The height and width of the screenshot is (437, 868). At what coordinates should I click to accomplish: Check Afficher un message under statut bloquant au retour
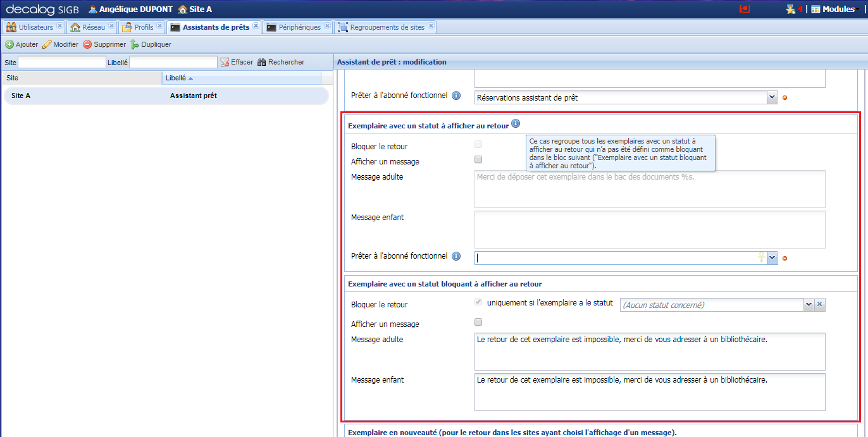point(478,322)
